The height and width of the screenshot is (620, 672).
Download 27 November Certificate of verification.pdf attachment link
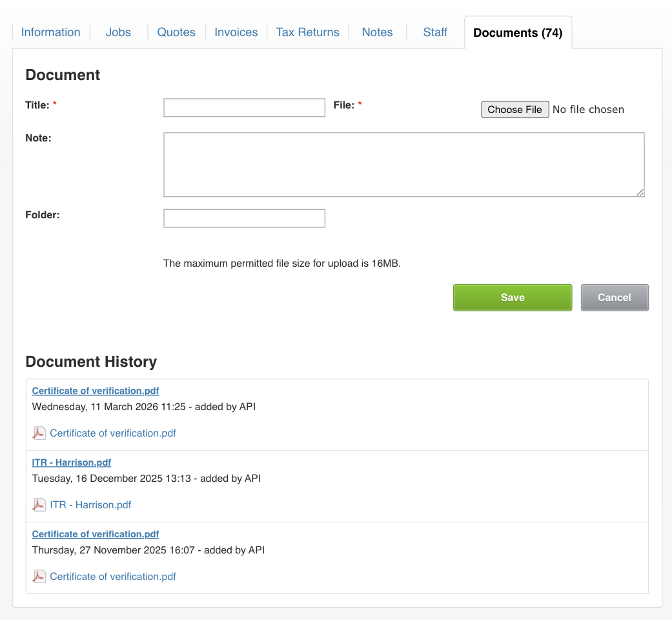113,576
